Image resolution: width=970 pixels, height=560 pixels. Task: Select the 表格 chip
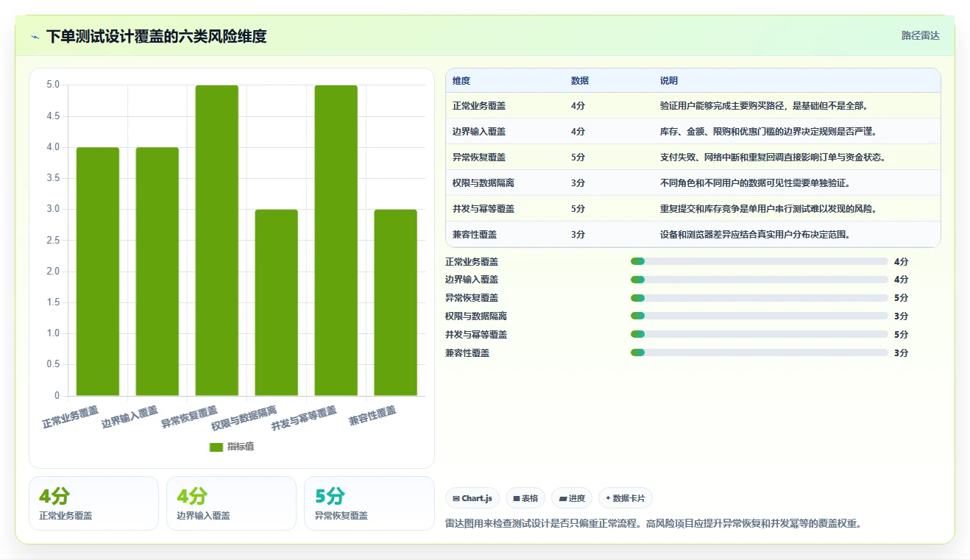tap(526, 498)
